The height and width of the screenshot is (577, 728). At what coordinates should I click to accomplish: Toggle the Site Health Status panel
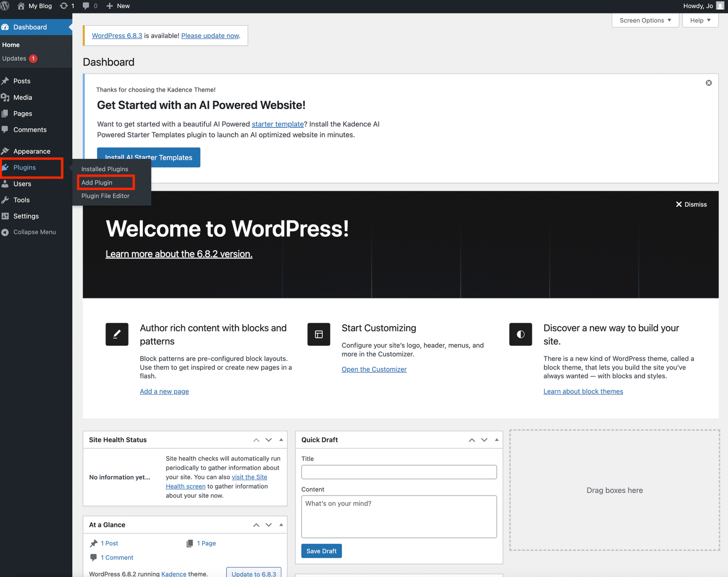tap(281, 440)
